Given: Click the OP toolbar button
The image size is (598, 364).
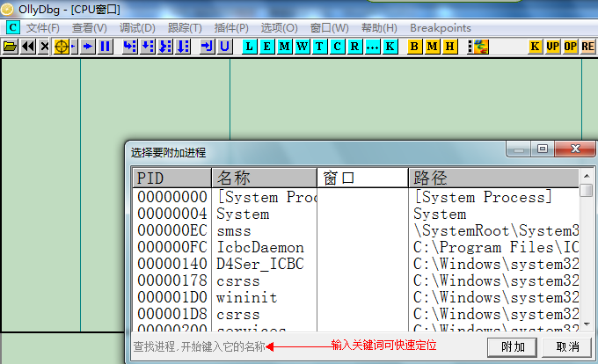Looking at the screenshot, I should pos(570,47).
